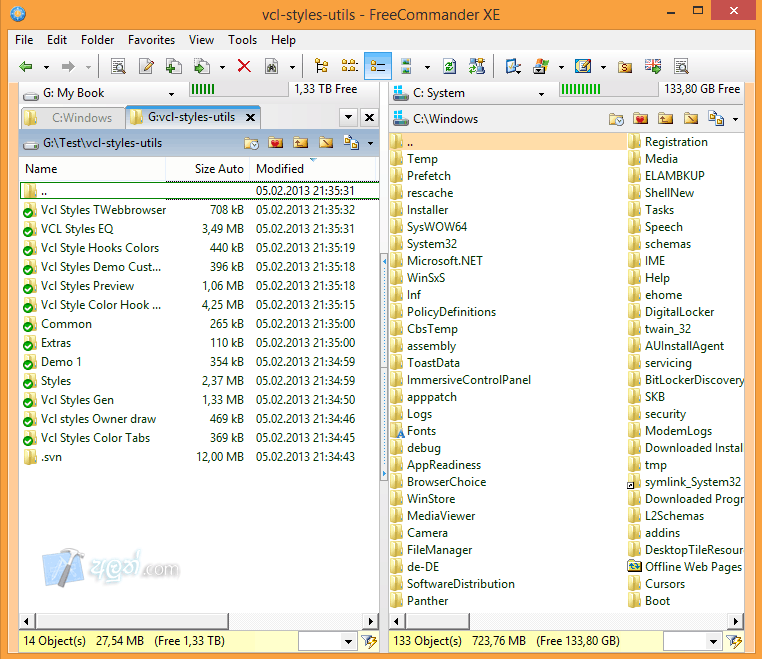Open the search binoculars icon
Viewport: 762px width, 659px height.
click(x=272, y=66)
